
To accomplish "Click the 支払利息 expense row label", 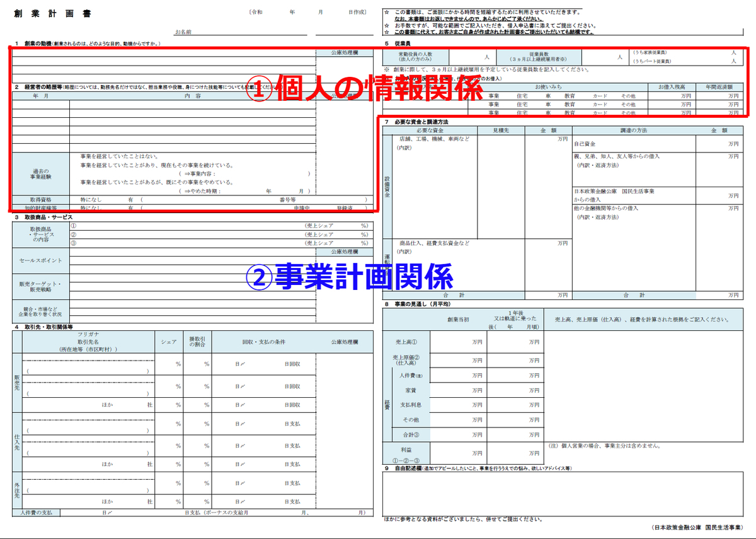I will click(x=411, y=405).
